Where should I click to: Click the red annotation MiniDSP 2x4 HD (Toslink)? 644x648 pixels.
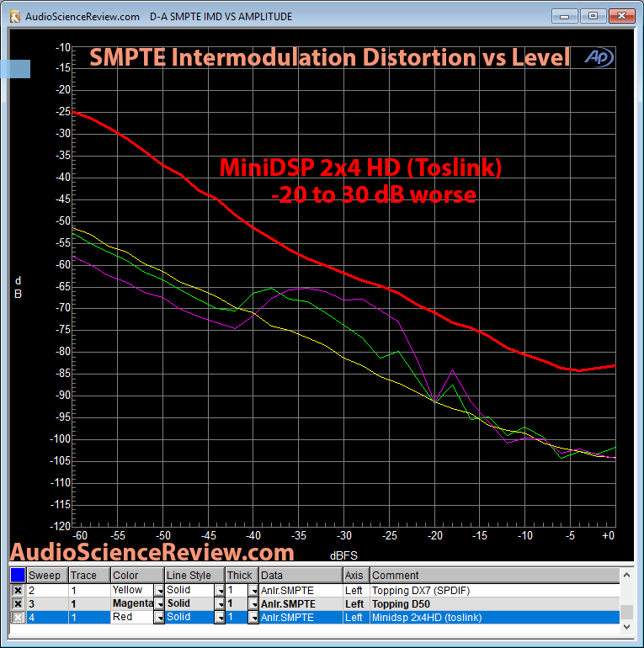click(x=360, y=167)
